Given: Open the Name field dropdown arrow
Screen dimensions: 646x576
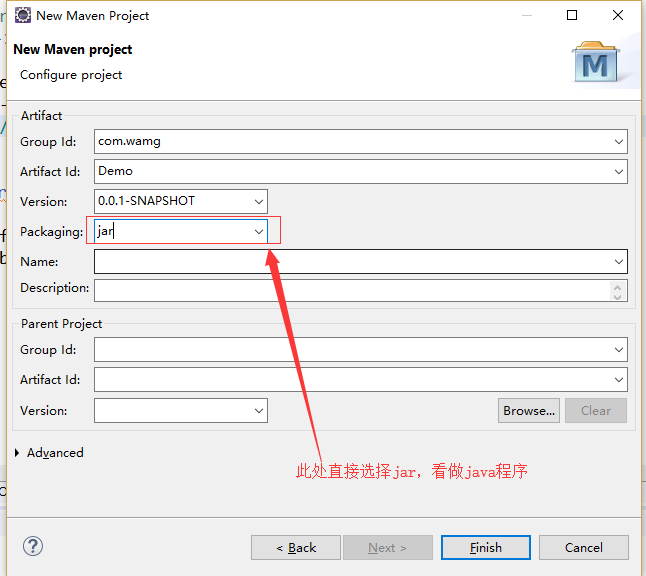Looking at the screenshot, I should tap(618, 262).
